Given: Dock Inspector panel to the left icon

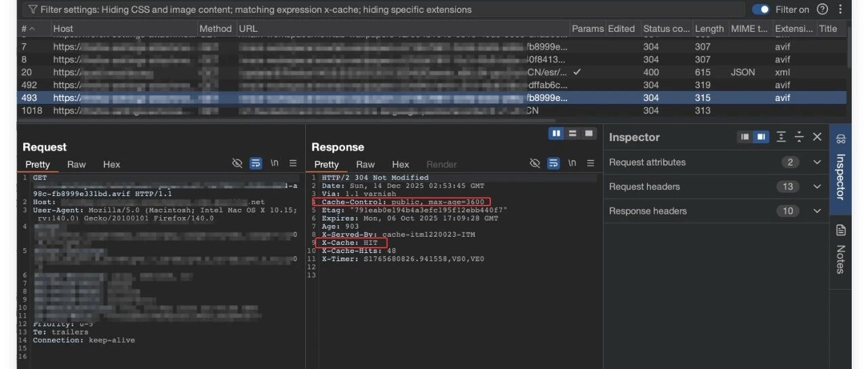Looking at the screenshot, I should click(x=745, y=137).
